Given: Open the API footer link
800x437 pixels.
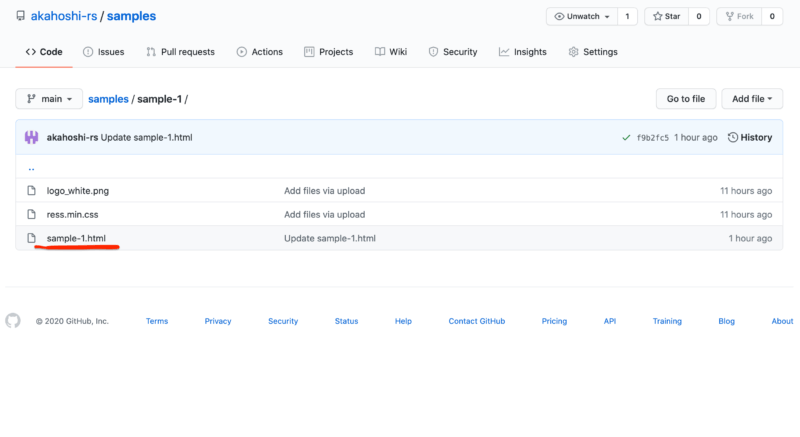Looking at the screenshot, I should (x=610, y=321).
